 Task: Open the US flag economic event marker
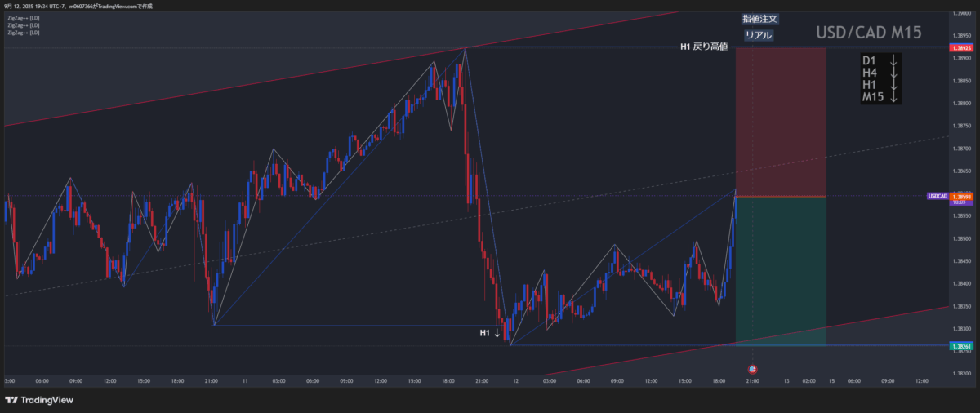coord(752,369)
